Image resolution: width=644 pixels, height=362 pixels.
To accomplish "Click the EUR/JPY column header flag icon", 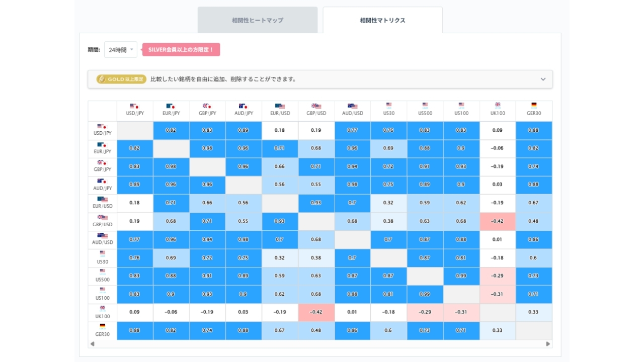I will tap(171, 106).
